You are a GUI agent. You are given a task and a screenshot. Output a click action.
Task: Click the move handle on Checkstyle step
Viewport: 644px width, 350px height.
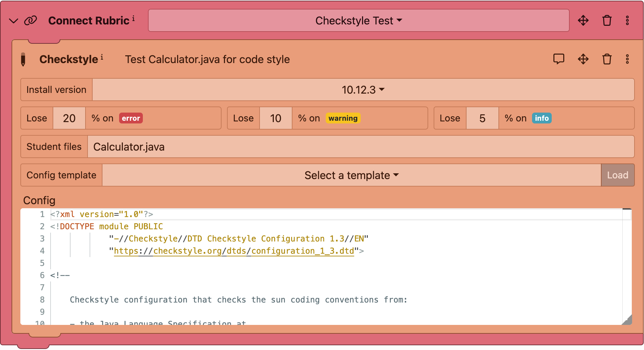583,59
